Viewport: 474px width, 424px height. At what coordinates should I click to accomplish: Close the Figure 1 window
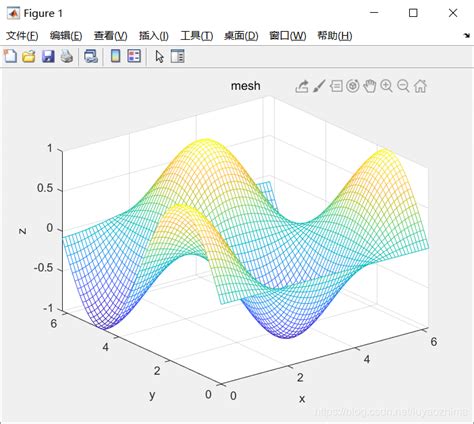pyautogui.click(x=453, y=13)
